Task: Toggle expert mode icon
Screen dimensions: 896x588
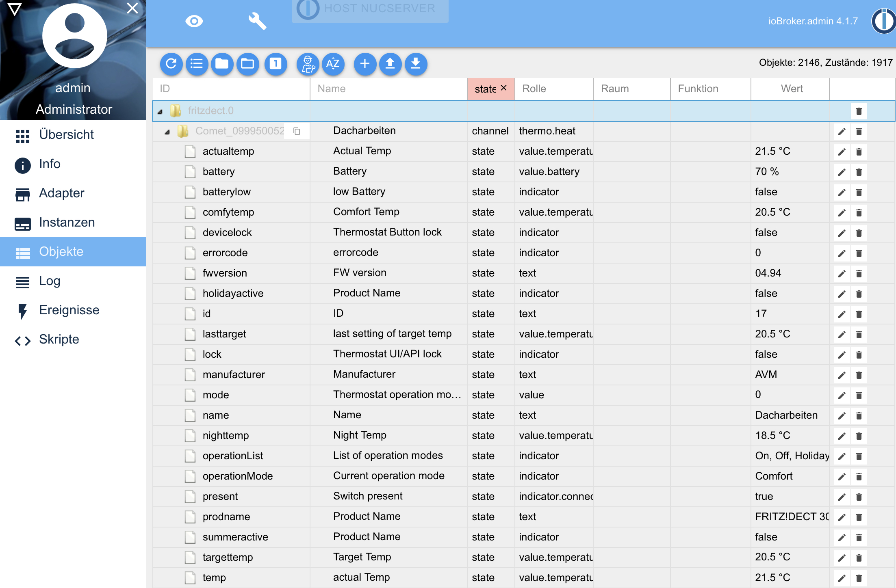Action: pos(308,64)
